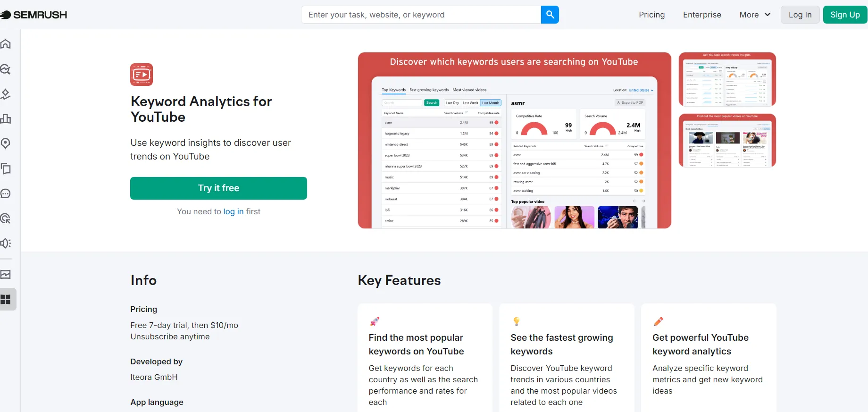Click the Log In button

point(800,15)
